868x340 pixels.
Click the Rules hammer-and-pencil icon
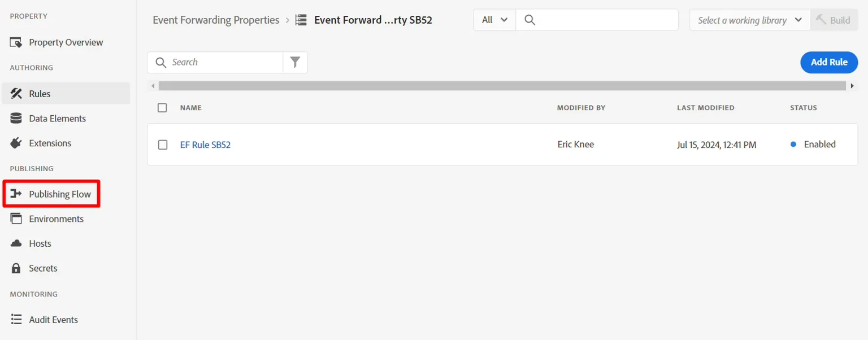[x=16, y=94]
